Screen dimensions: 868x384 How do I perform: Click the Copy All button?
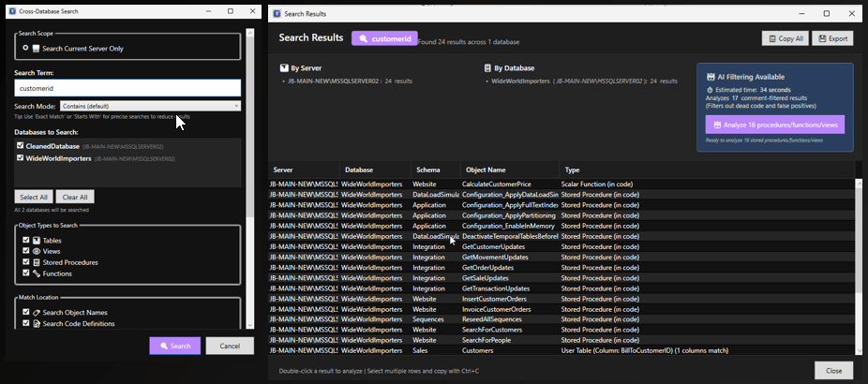pyautogui.click(x=785, y=38)
